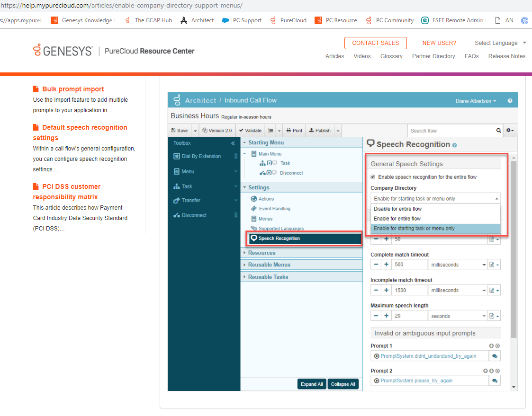Viewport: 532px width, 416px height.
Task: Open the Company Directory dropdown
Action: click(435, 199)
